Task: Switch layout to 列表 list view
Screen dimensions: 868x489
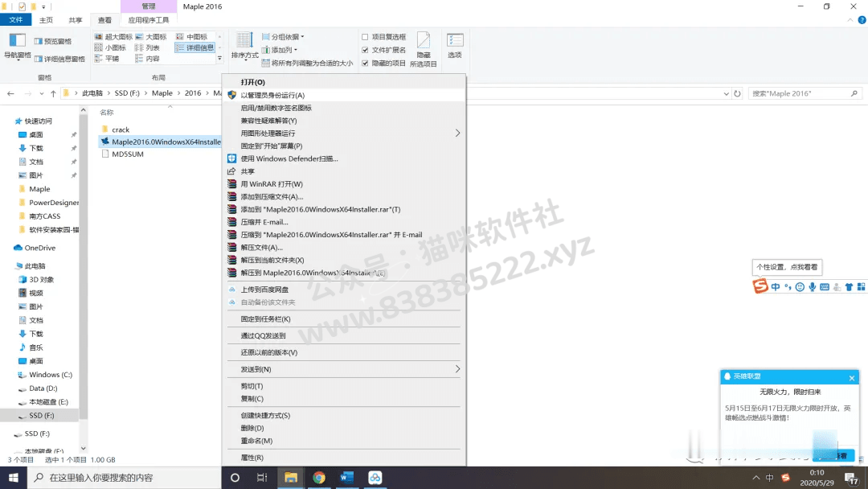Action: coord(147,47)
